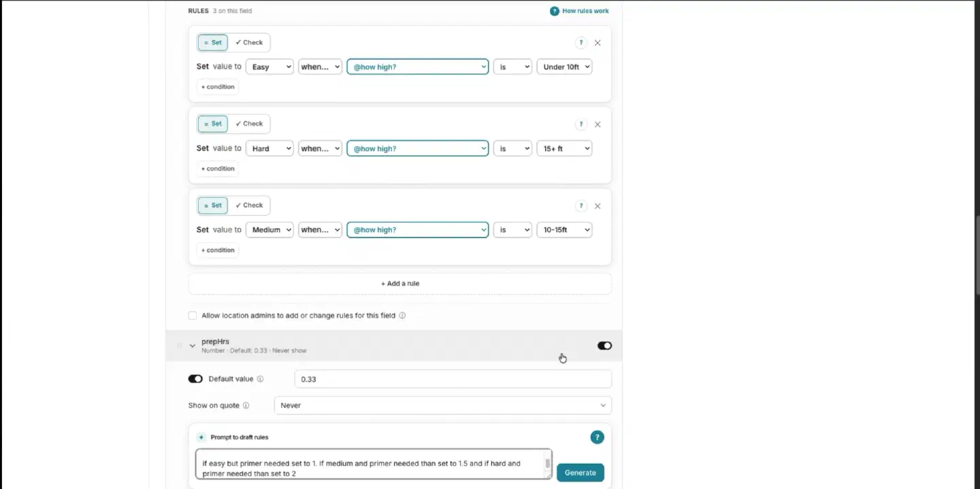Click the Default value 0.33 field
This screenshot has height=489, width=980.
[453, 379]
